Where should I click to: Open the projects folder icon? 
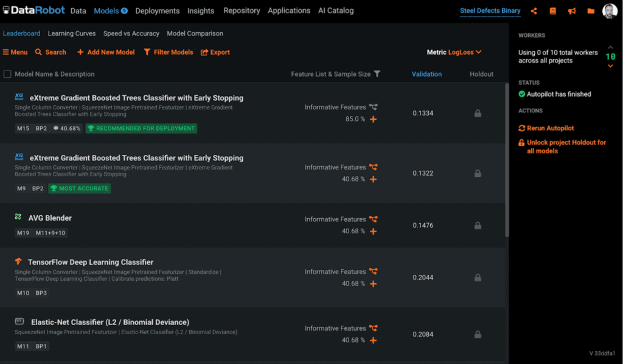point(591,11)
